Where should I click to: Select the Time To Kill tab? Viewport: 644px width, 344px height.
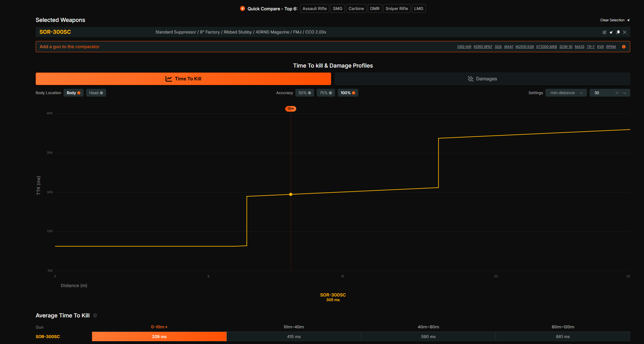click(183, 79)
